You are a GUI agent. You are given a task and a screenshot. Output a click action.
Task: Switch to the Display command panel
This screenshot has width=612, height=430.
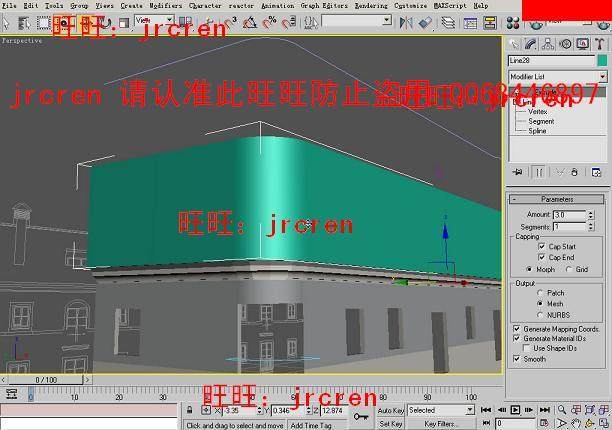pyautogui.click(x=582, y=44)
